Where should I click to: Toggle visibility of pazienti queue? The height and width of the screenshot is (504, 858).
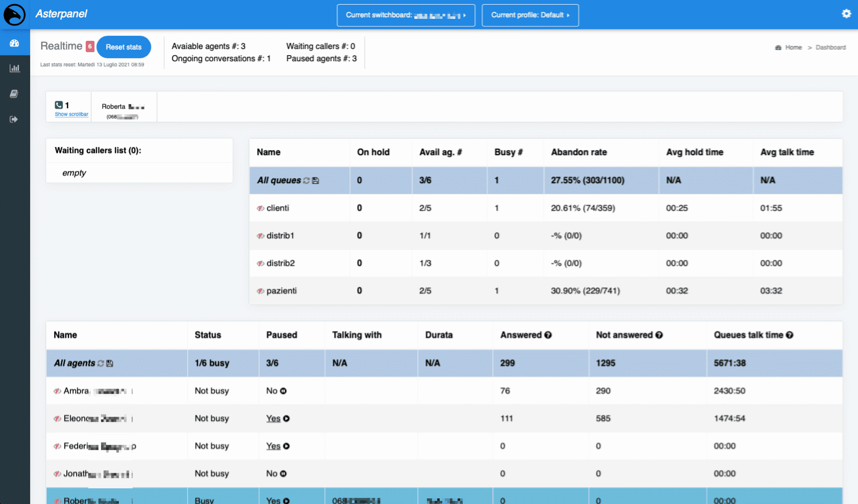(x=261, y=291)
